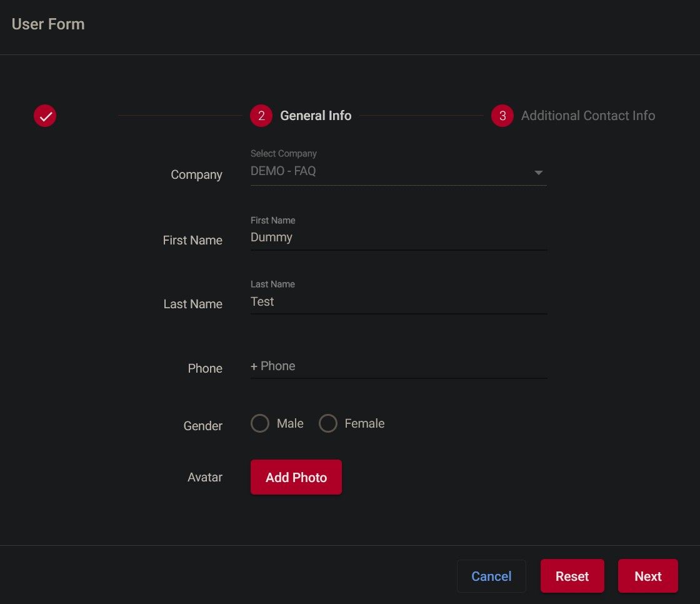Click the Last Name field containing Test
The width and height of the screenshot is (700, 604).
398,301
